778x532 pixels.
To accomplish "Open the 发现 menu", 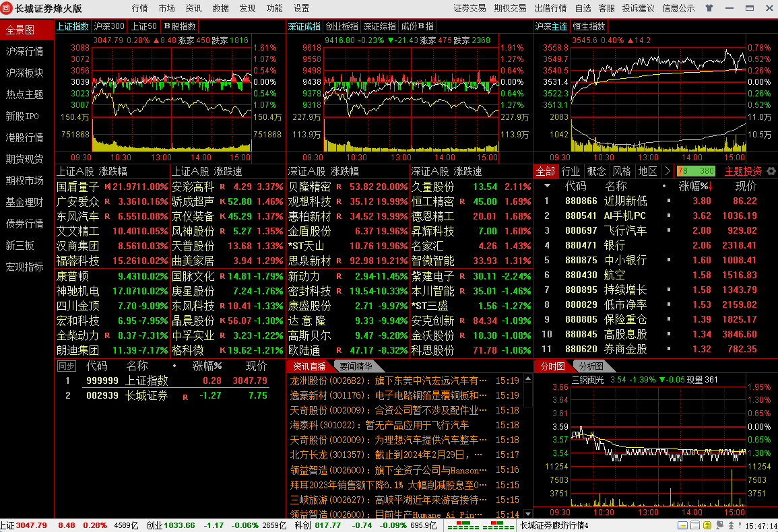I will 247,9.
